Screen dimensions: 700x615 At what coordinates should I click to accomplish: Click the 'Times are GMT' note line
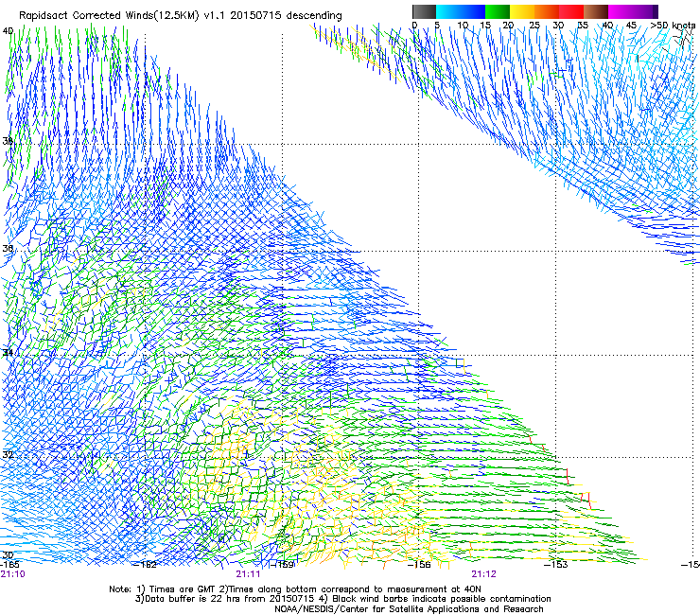coord(295,589)
